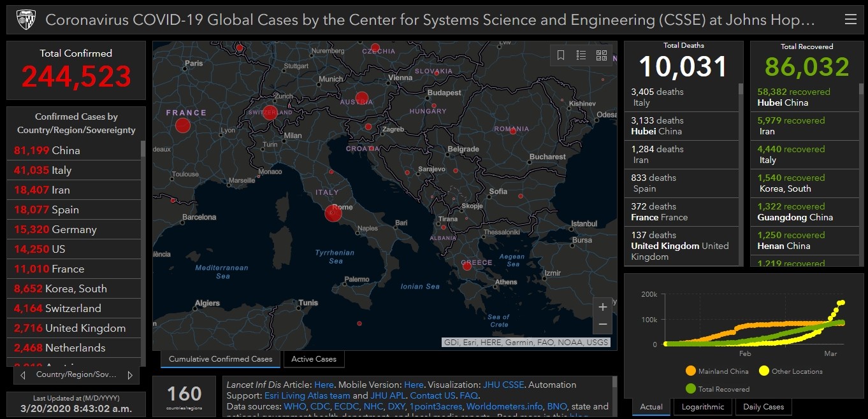The image size is (868, 419).
Task: Select the 14,250 US row
Action: click(x=74, y=249)
